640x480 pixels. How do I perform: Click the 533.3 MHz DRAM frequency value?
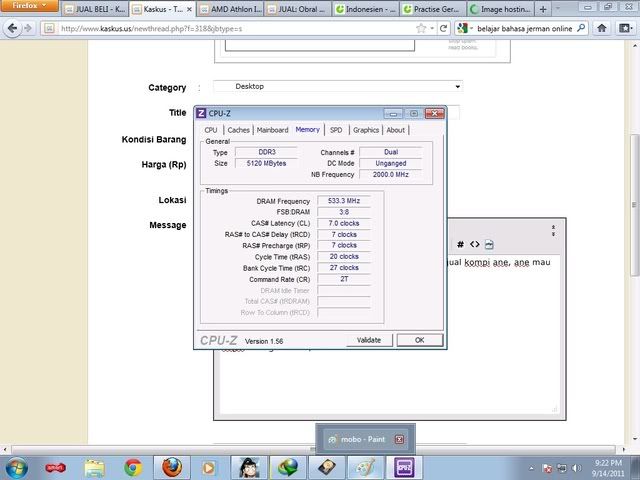tap(344, 201)
